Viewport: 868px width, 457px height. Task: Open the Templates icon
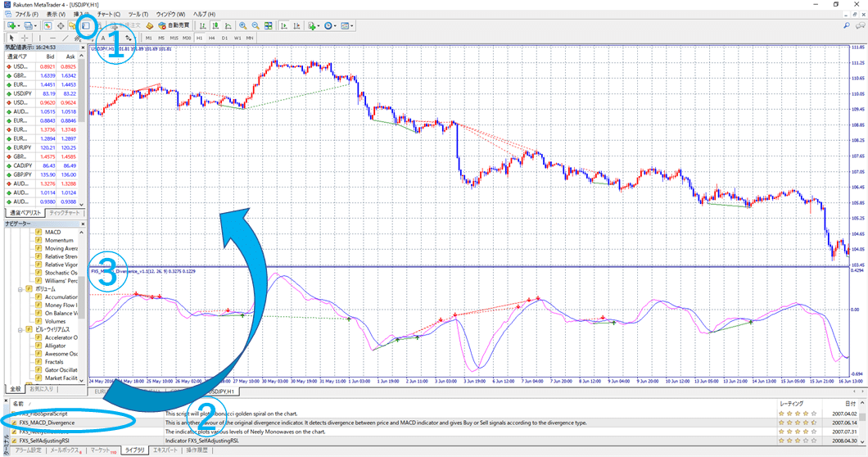click(x=345, y=25)
